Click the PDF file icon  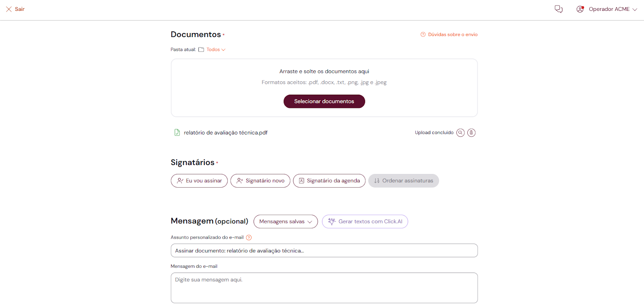(177, 132)
